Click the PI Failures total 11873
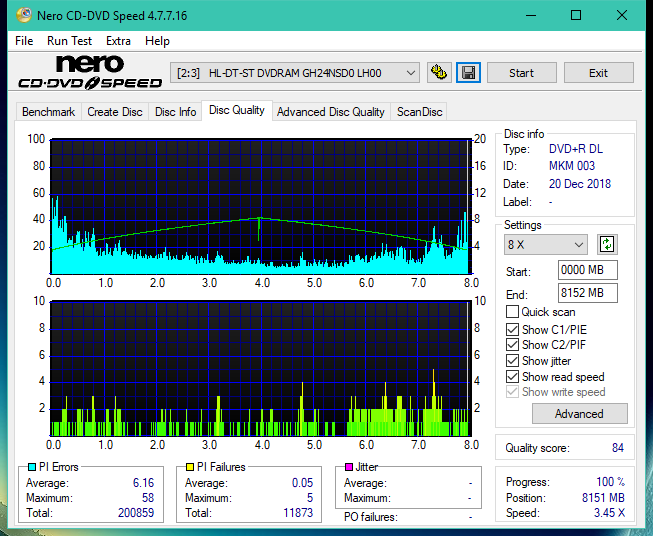 [298, 512]
